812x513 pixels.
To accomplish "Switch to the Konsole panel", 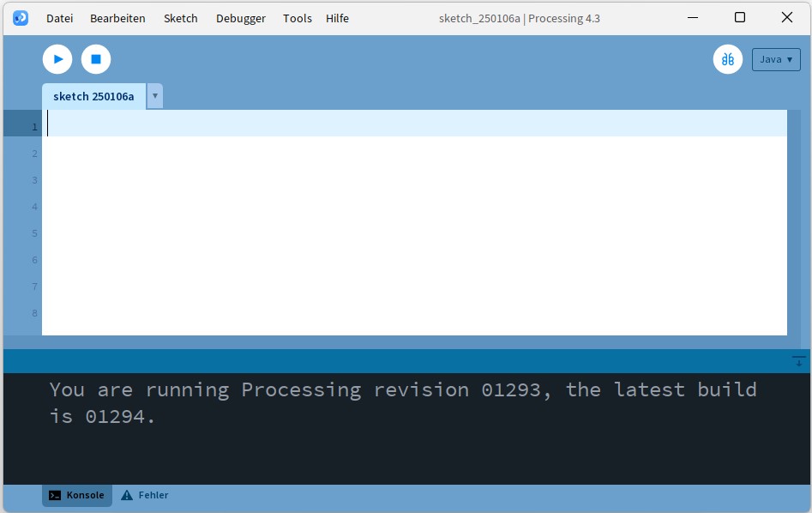I will coord(77,495).
